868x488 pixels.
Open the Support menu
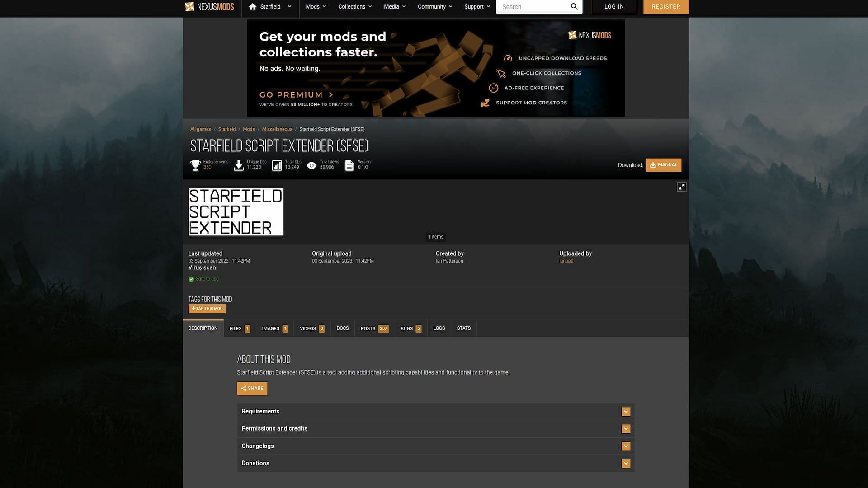point(477,7)
